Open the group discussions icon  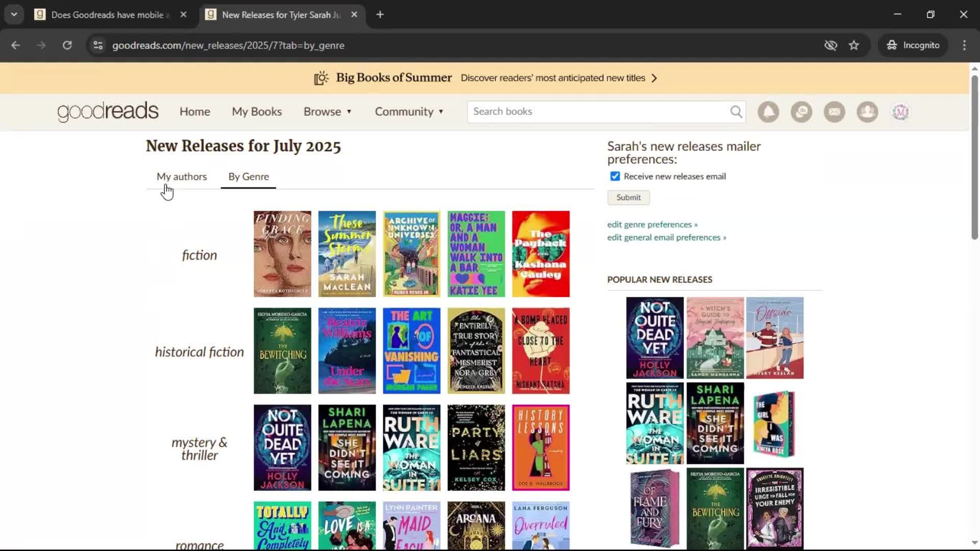point(801,112)
